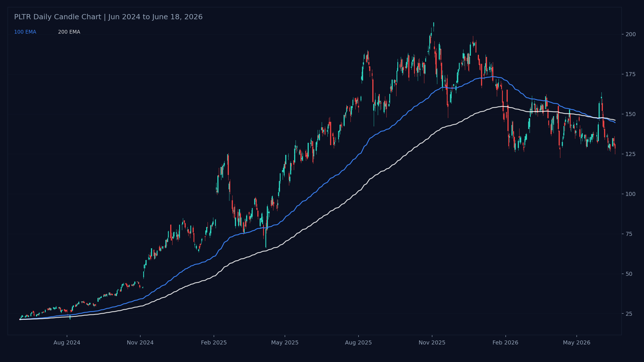Click the 75 price axis label
The height and width of the screenshot is (362, 644).
click(x=629, y=234)
